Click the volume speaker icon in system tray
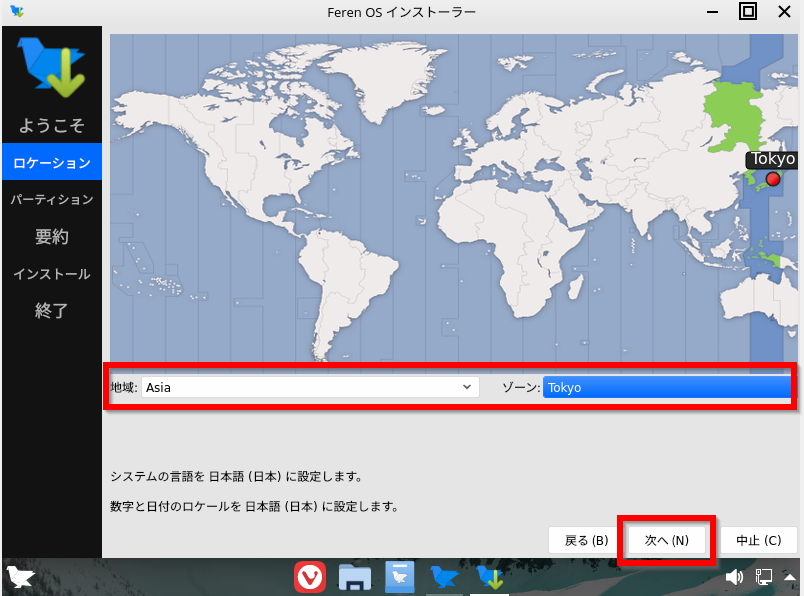Viewport: 804px width, 596px height. [x=735, y=577]
